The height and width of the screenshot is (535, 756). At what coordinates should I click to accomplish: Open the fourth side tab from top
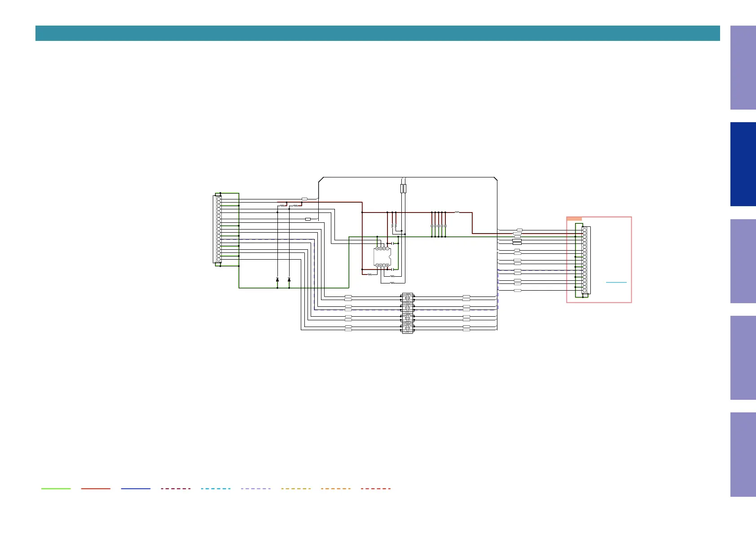point(743,358)
